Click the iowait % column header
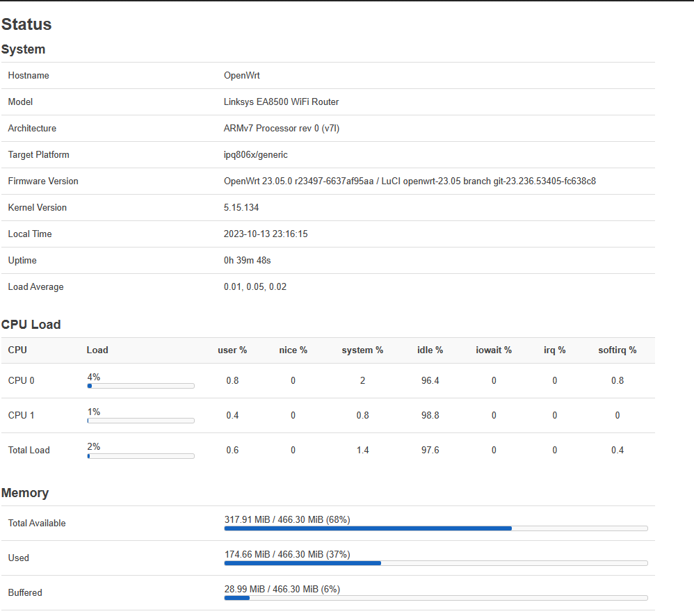 [494, 350]
